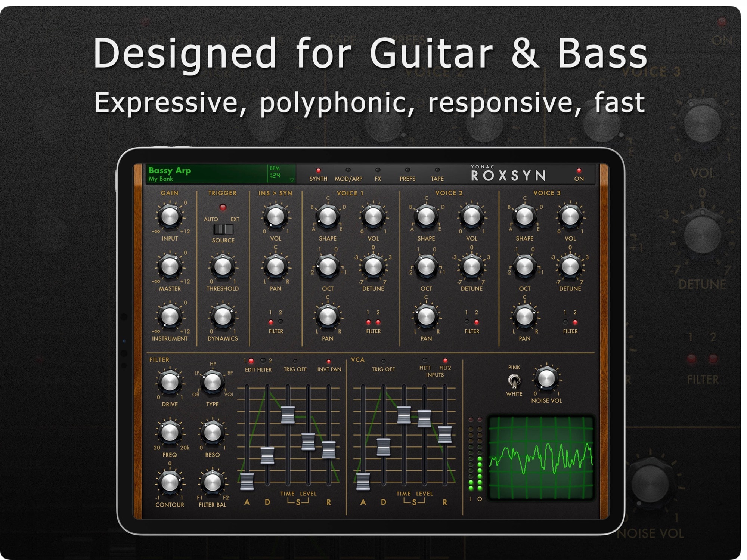Screen dimensions: 747x560
Task: Click the Voice 2 VOL knob
Action: (471, 216)
